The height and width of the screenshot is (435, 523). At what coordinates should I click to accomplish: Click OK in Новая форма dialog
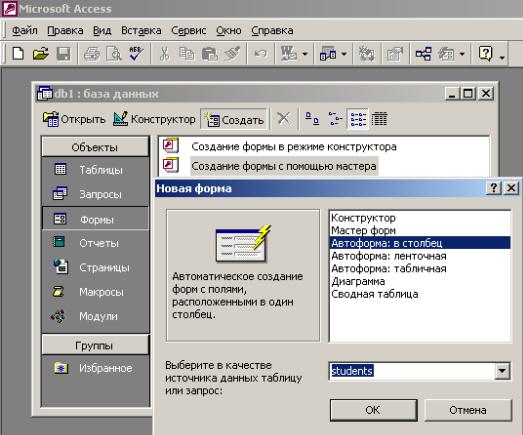[x=374, y=410]
